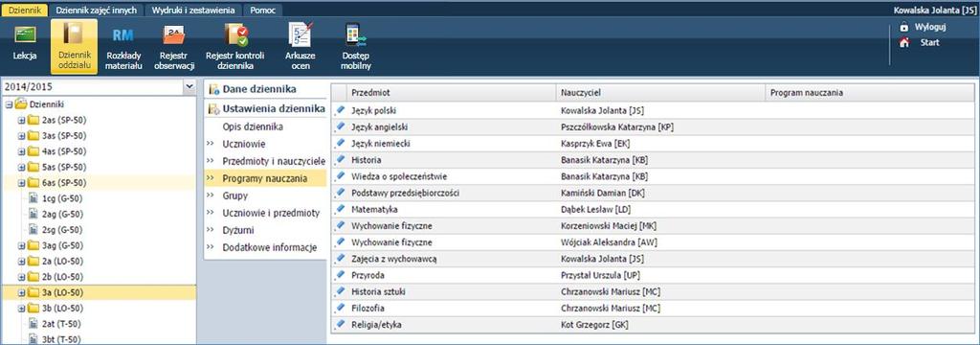Select 1cg (G-50) journal in tree
980x345 pixels.
click(62, 198)
